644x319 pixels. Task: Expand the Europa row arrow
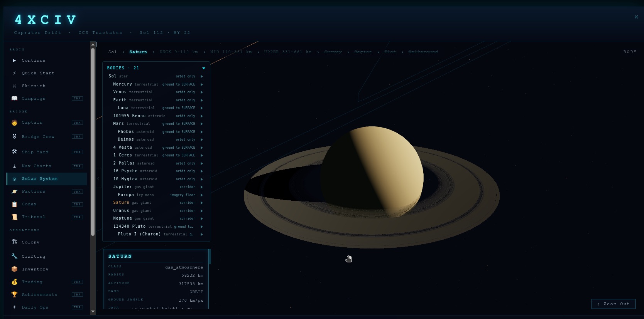[202, 195]
